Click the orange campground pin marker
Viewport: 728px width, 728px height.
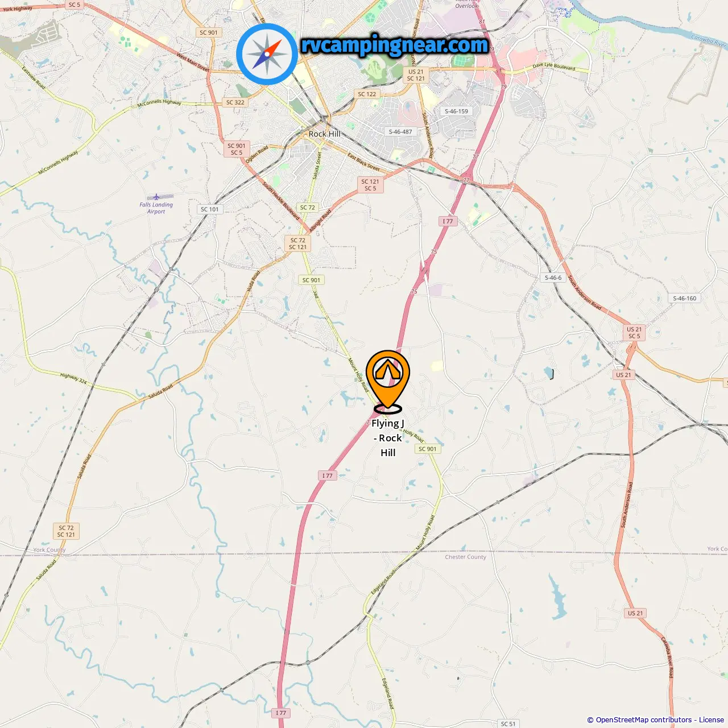(x=388, y=380)
